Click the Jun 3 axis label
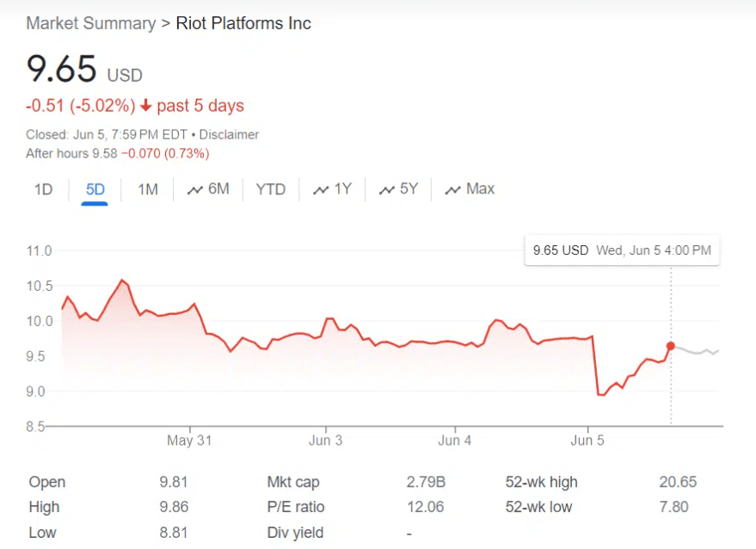 [x=325, y=441]
